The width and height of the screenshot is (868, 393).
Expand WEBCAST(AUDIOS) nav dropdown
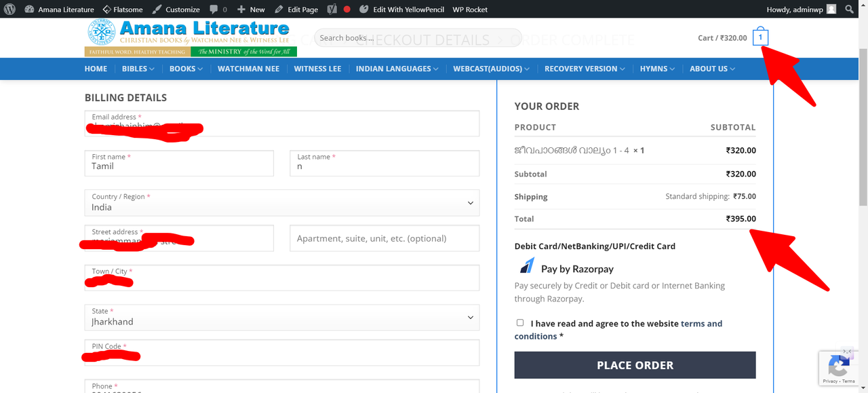click(x=491, y=69)
